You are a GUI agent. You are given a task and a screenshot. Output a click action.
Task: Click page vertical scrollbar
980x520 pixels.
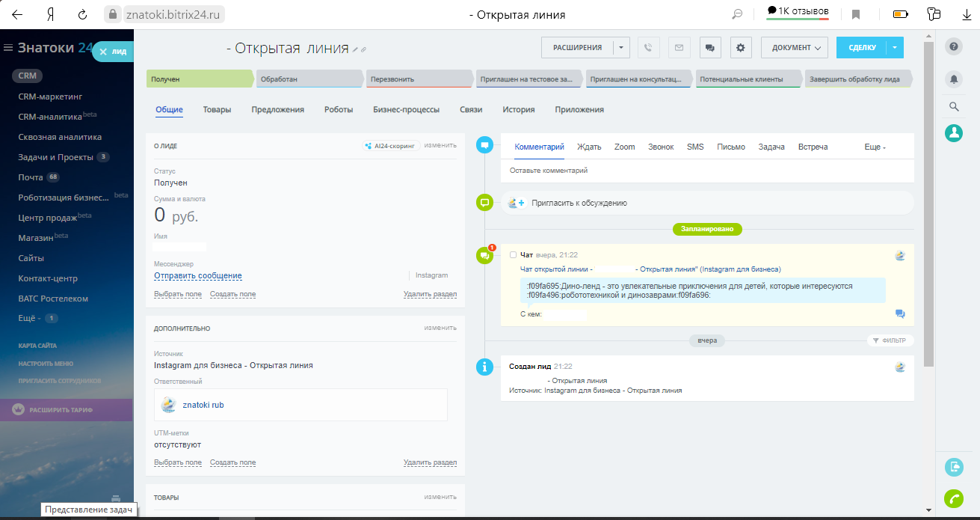click(928, 204)
